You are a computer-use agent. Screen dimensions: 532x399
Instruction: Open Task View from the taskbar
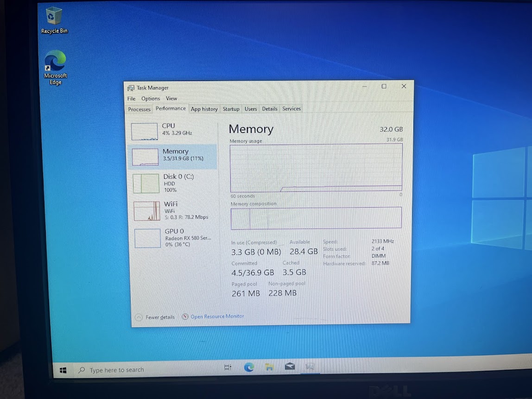coord(228,367)
